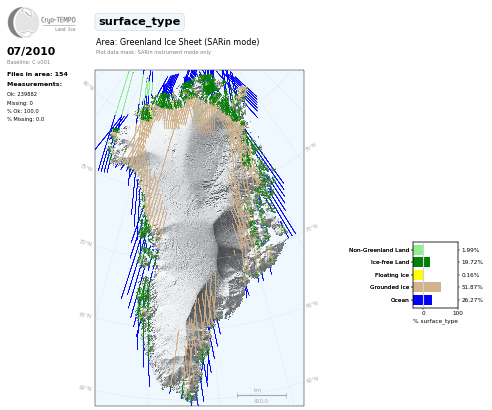Click the Measurements heading in sidebar

pos(34,84)
